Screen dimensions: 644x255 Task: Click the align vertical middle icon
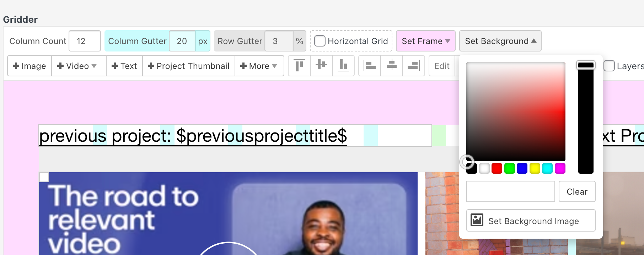point(321,66)
